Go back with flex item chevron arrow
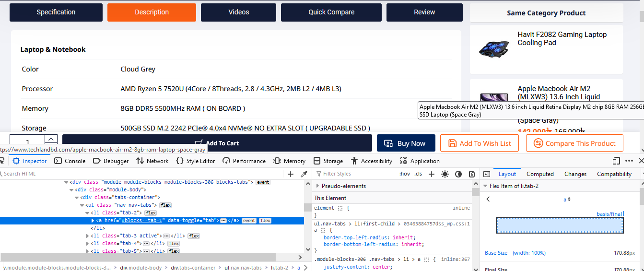The height and width of the screenshot is (271, 644). [x=488, y=199]
